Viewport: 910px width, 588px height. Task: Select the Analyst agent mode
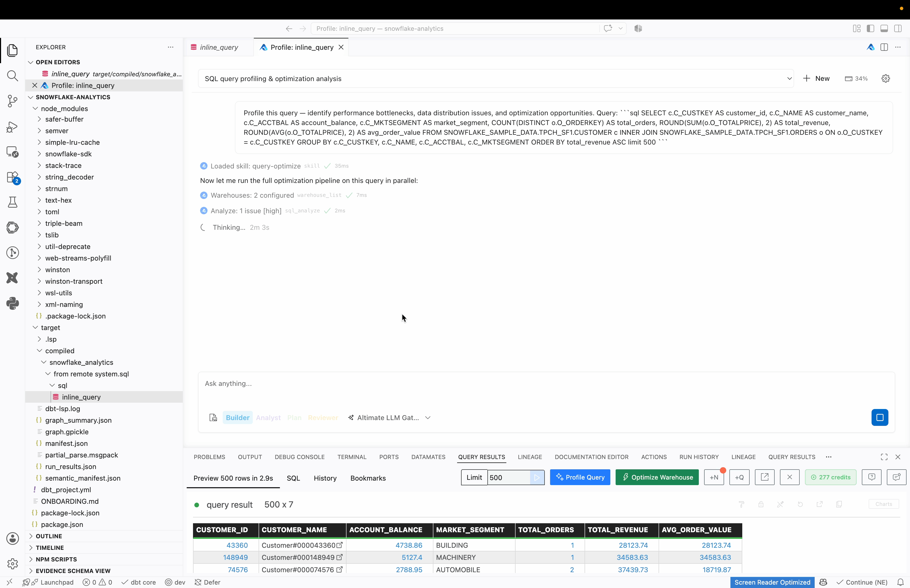pyautogui.click(x=268, y=418)
